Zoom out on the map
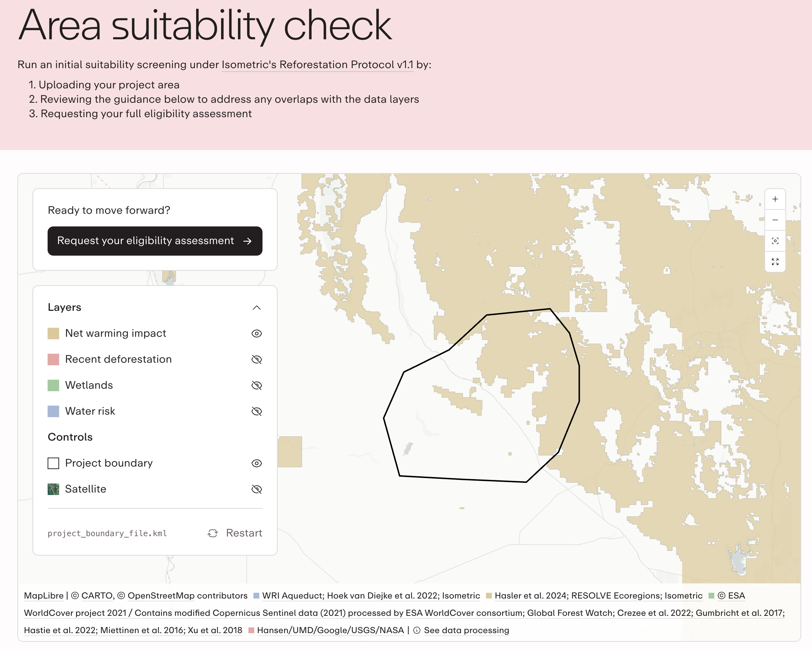 [775, 220]
